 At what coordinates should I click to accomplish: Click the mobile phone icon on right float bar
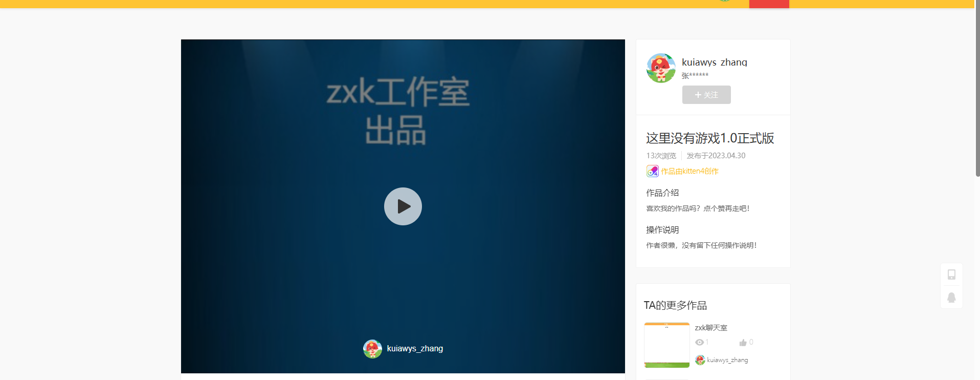click(951, 275)
